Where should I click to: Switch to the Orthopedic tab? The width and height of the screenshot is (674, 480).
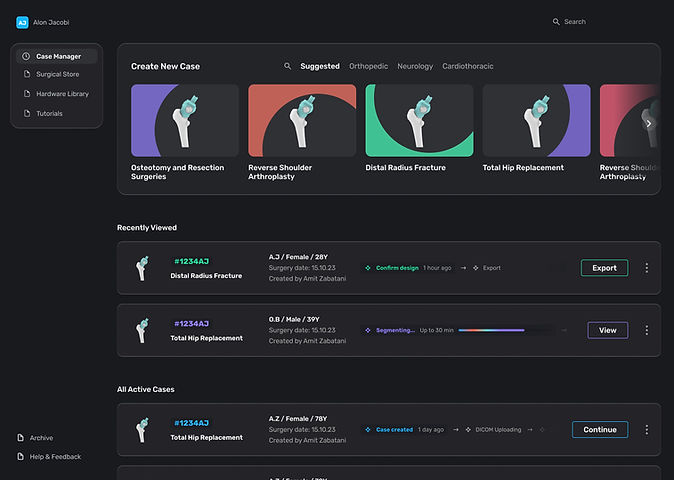[368, 66]
